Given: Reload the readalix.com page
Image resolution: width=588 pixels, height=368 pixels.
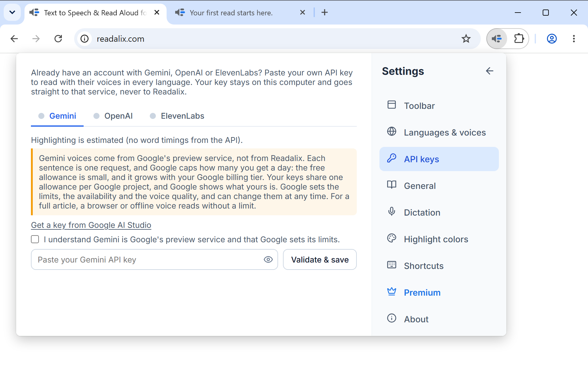Looking at the screenshot, I should pyautogui.click(x=58, y=39).
